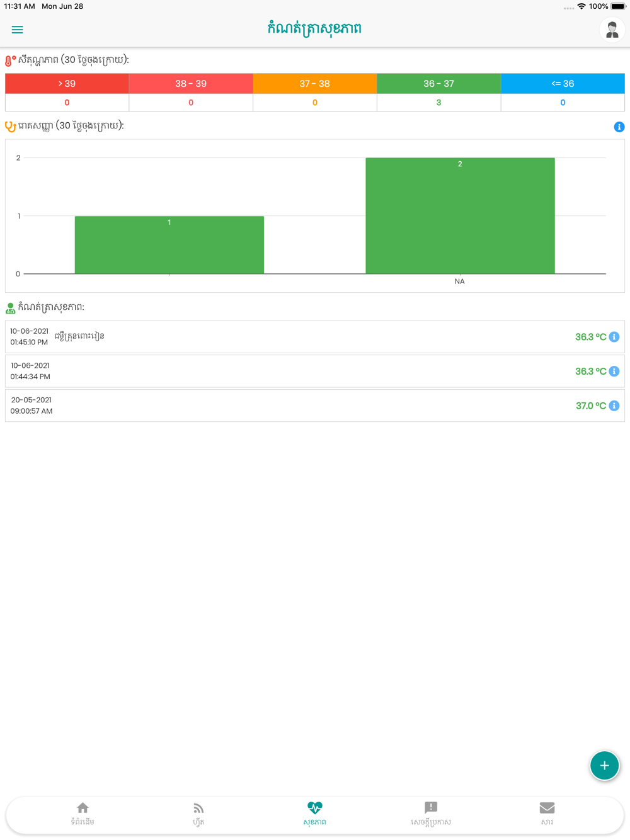Tap the health records section person icon

point(10,309)
